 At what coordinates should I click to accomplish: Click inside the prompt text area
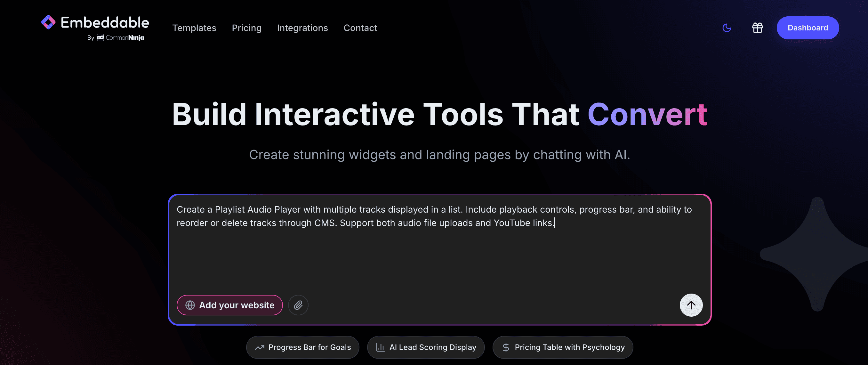click(x=438, y=256)
